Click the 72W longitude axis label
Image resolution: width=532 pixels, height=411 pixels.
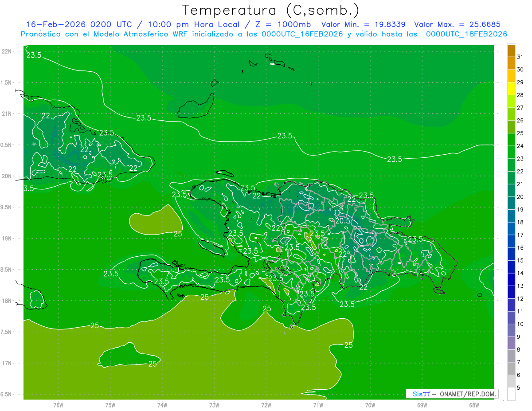pyautogui.click(x=266, y=405)
